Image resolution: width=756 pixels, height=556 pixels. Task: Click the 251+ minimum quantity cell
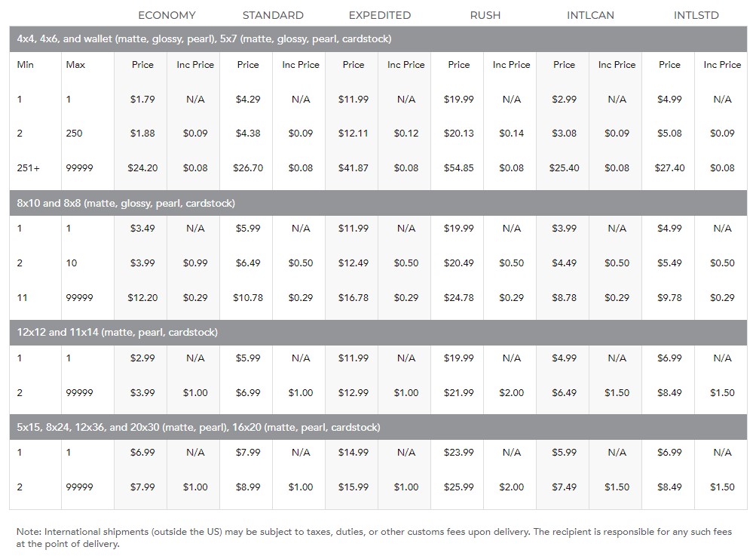point(29,167)
